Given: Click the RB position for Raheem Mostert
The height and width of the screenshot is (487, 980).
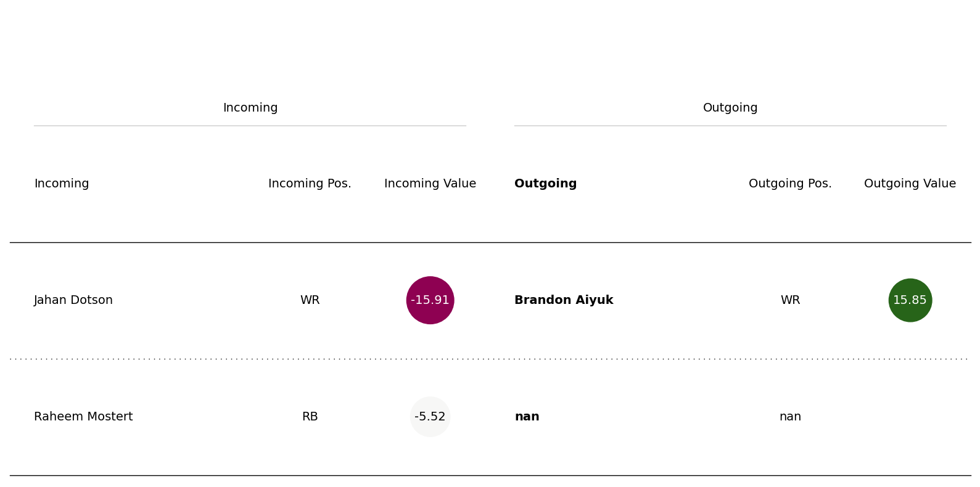Looking at the screenshot, I should (x=310, y=417).
